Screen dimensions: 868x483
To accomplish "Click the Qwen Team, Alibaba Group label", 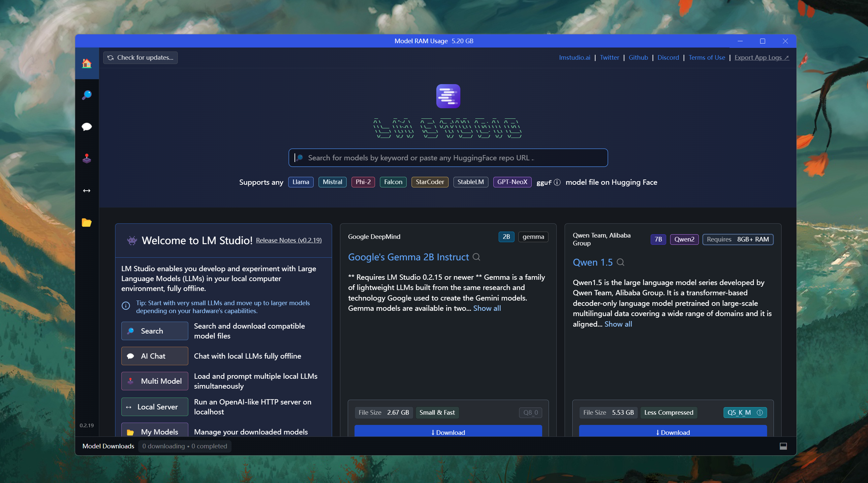I will [602, 239].
